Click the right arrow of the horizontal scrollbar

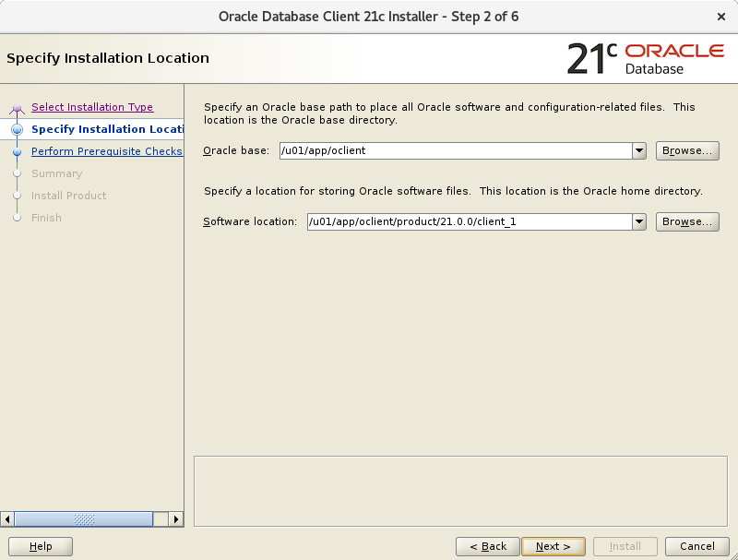pos(175,519)
